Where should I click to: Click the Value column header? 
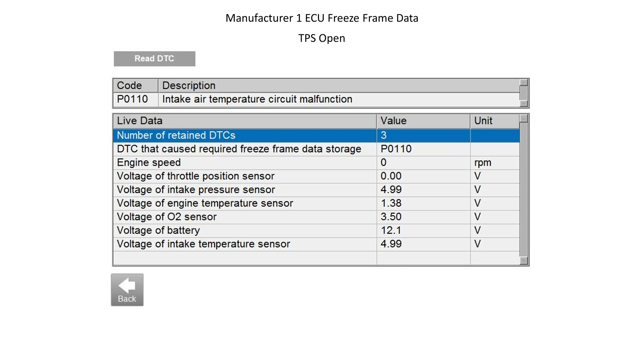click(x=423, y=121)
